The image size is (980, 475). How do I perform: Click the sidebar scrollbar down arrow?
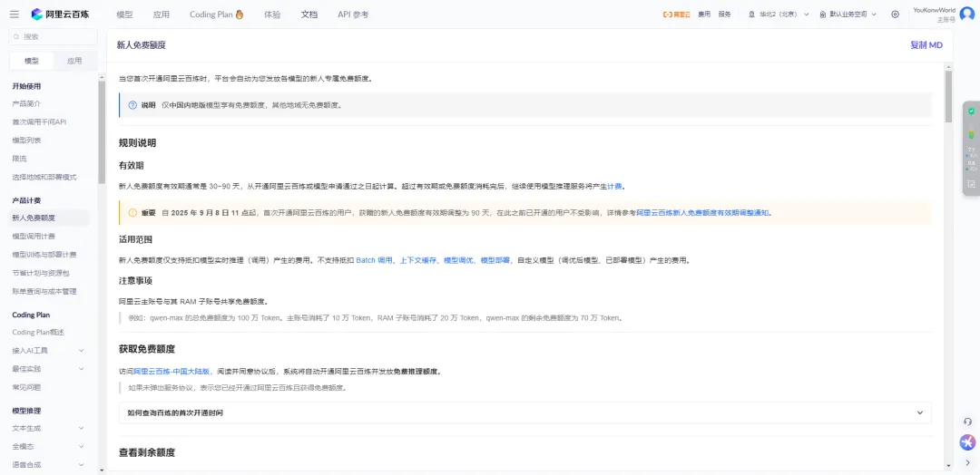click(102, 470)
